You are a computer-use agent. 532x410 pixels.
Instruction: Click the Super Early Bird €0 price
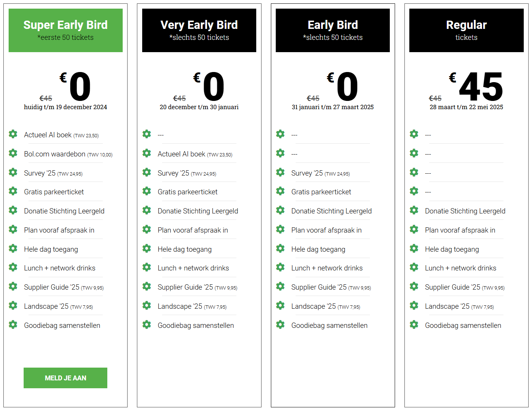tap(75, 87)
